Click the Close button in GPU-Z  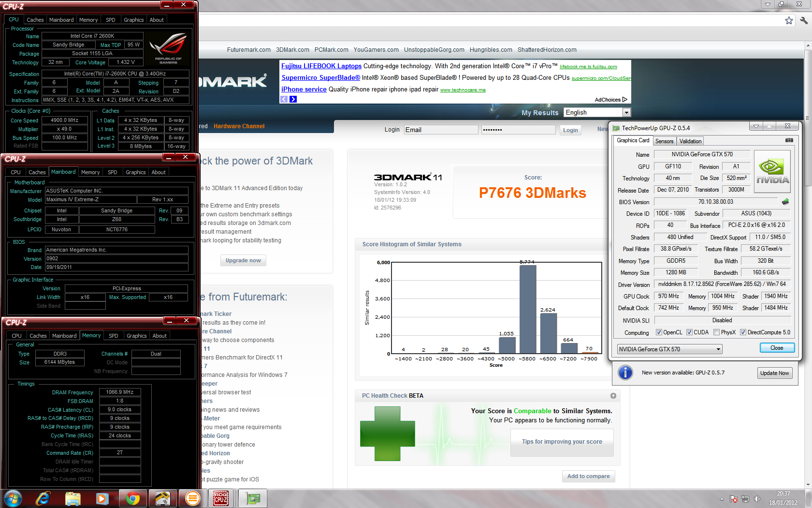777,348
